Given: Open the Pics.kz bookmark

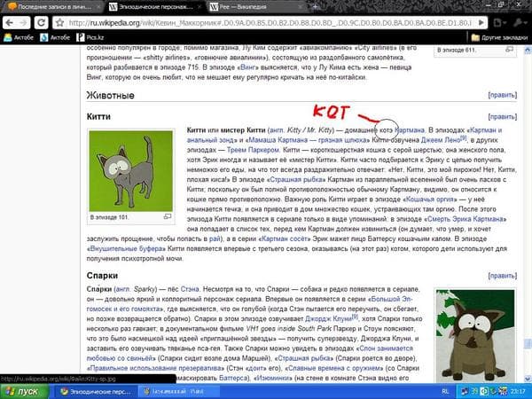Looking at the screenshot, I should [90, 37].
